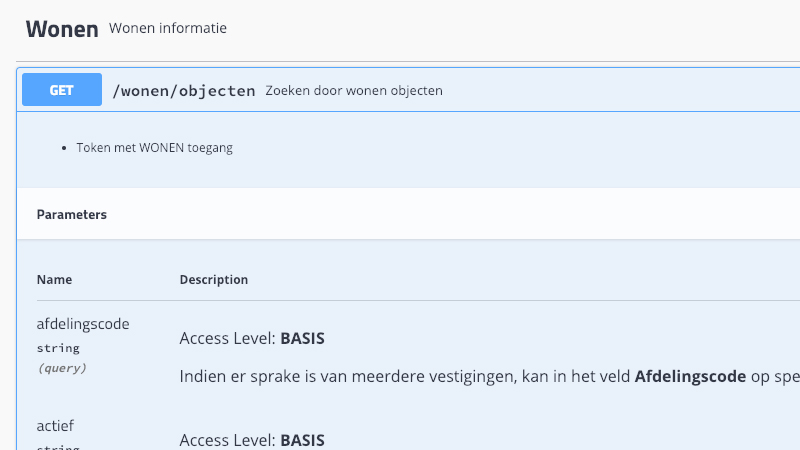Click the 'Indien er sprake is' description sentence
The width and height of the screenshot is (800, 450).
coord(489,377)
